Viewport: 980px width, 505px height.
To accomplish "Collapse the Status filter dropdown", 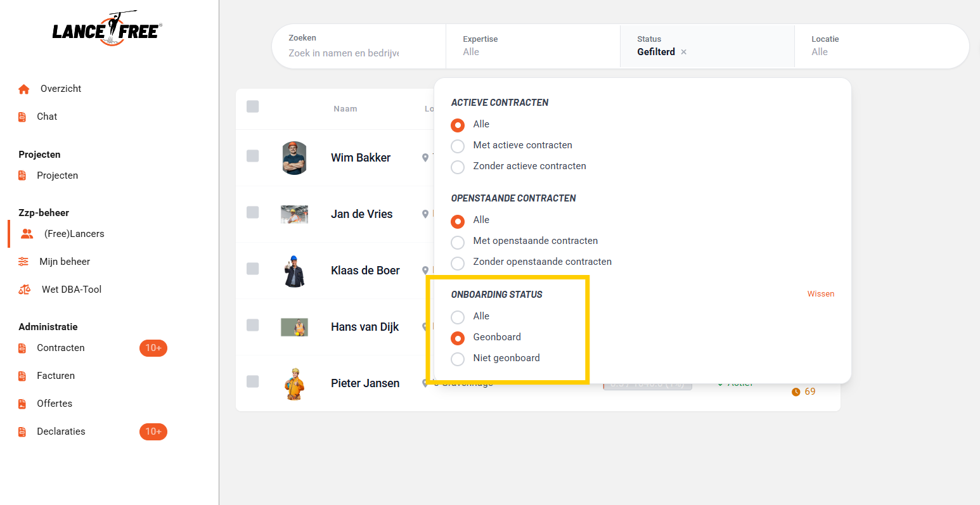I will click(x=655, y=46).
